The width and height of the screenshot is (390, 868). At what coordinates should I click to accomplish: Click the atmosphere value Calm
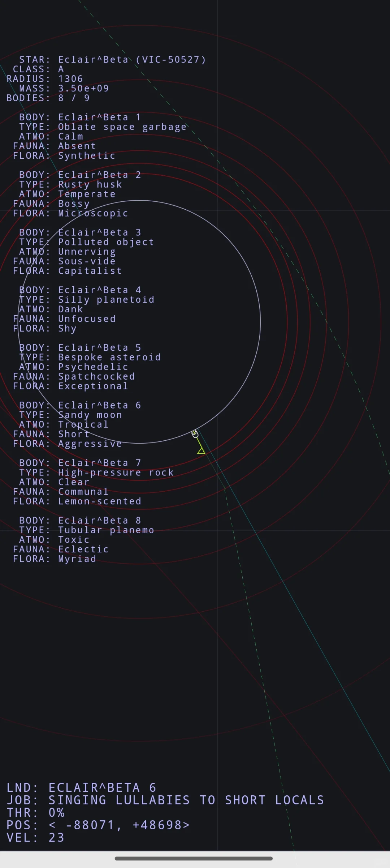(71, 136)
